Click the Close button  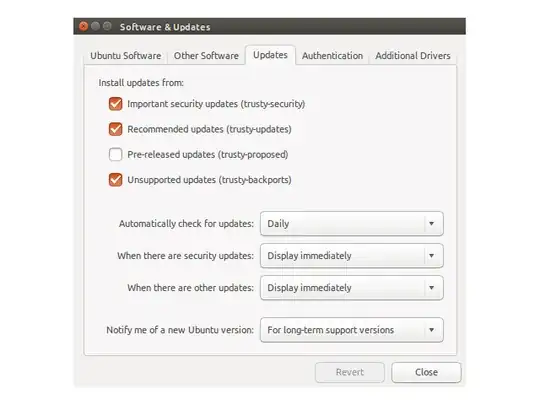click(x=426, y=372)
